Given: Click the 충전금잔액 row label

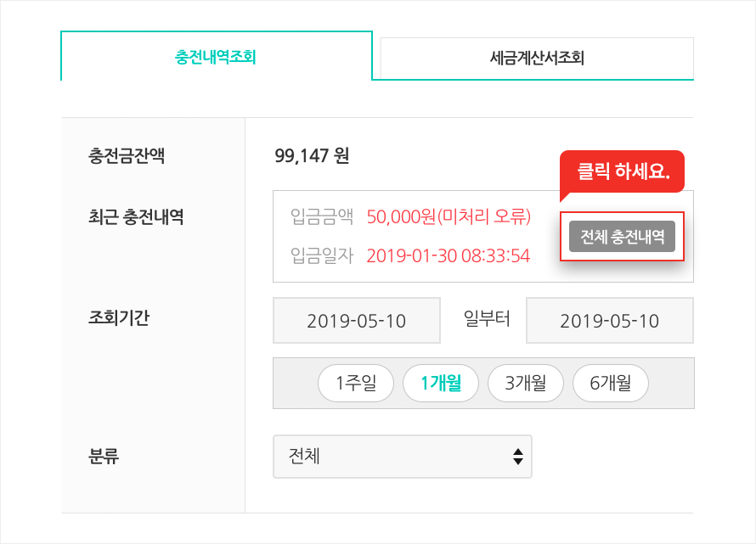Looking at the screenshot, I should [x=127, y=155].
